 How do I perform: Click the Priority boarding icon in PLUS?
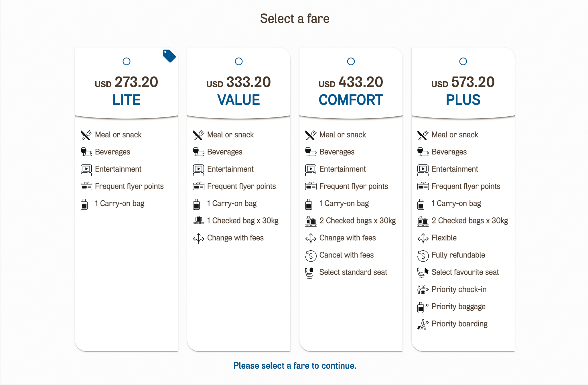coord(423,324)
